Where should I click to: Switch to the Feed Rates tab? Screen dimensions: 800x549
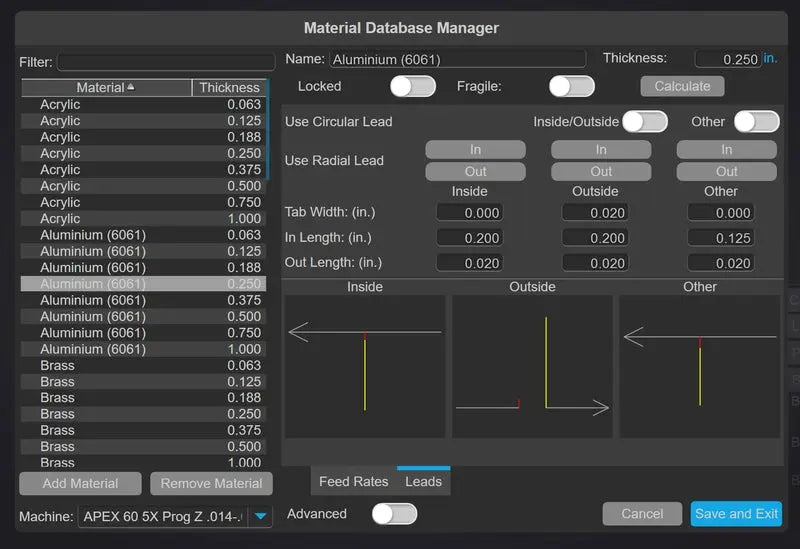point(353,481)
